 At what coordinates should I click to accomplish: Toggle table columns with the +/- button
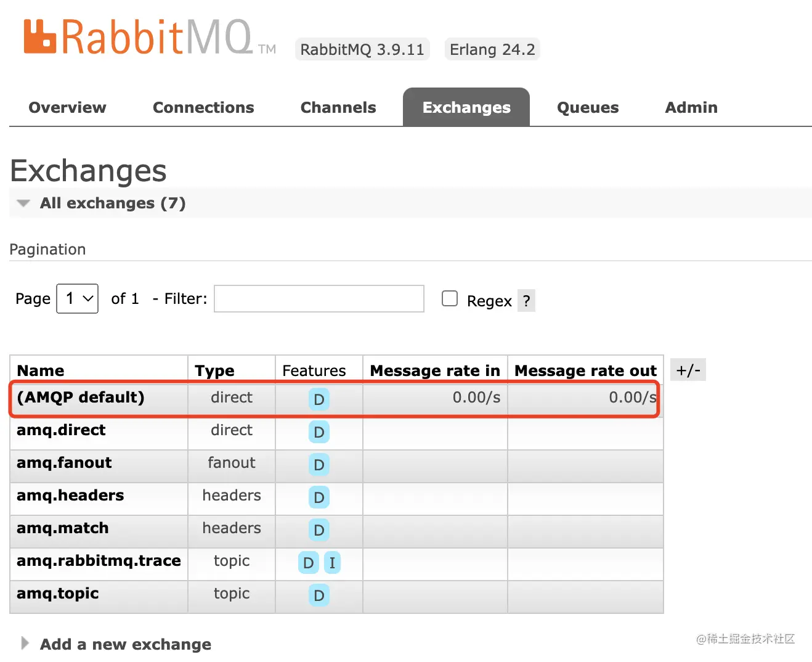click(688, 370)
